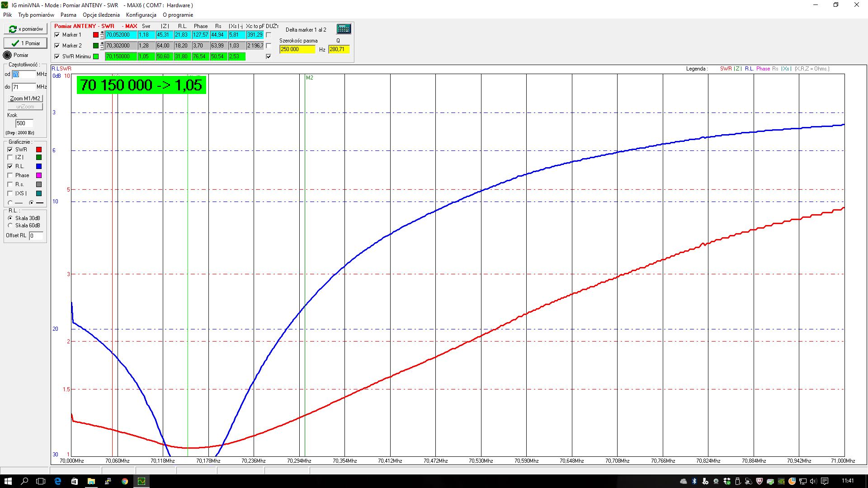Enable the Phase graph checkbox
Screen dimensions: 868x488
coord(10,175)
